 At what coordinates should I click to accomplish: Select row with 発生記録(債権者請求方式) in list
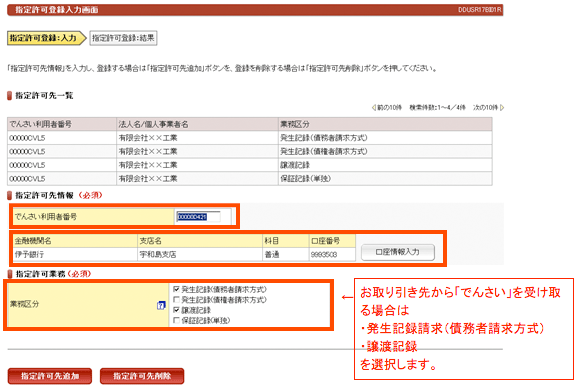point(250,151)
